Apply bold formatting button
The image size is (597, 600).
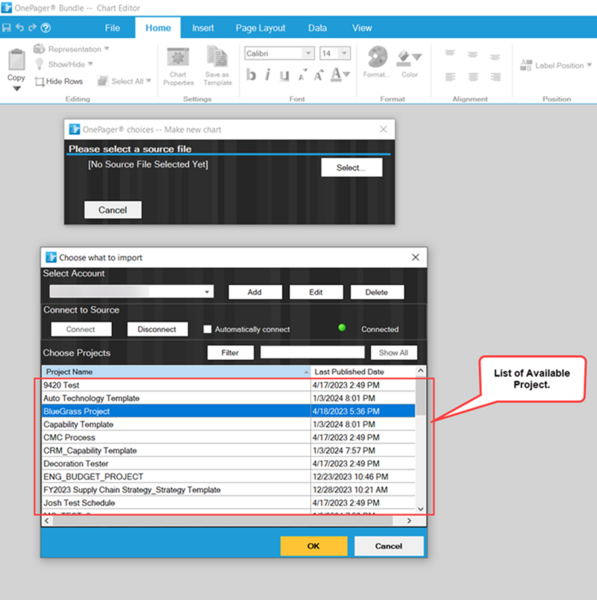point(251,75)
